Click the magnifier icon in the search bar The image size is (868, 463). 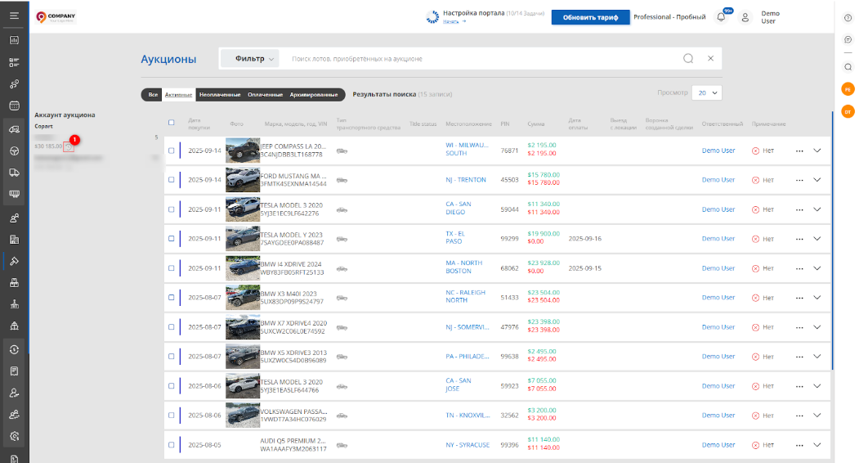[x=688, y=59]
